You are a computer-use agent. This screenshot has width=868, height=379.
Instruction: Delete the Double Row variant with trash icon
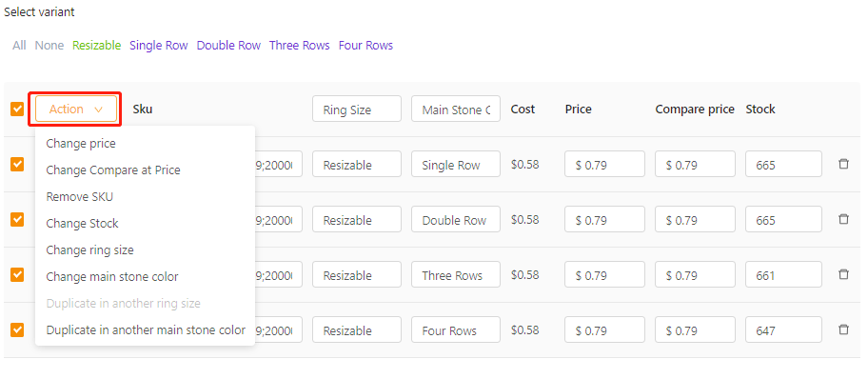[843, 219]
